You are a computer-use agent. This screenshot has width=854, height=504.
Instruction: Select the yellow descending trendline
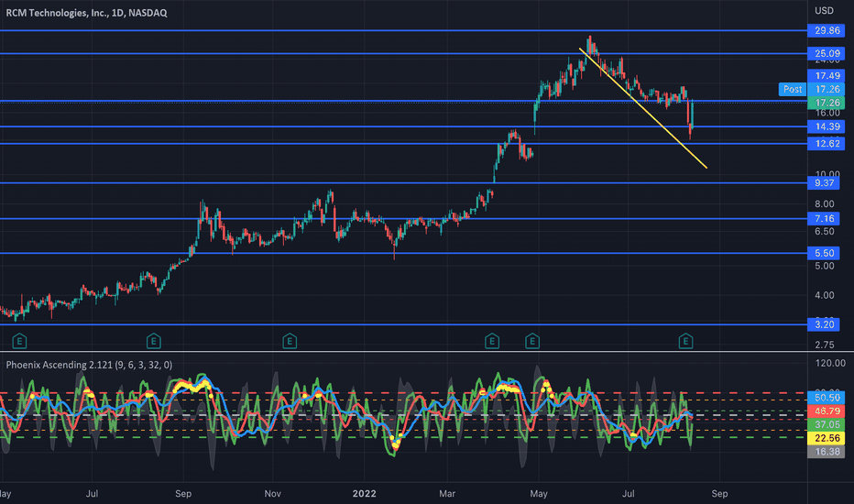pyautogui.click(x=642, y=108)
